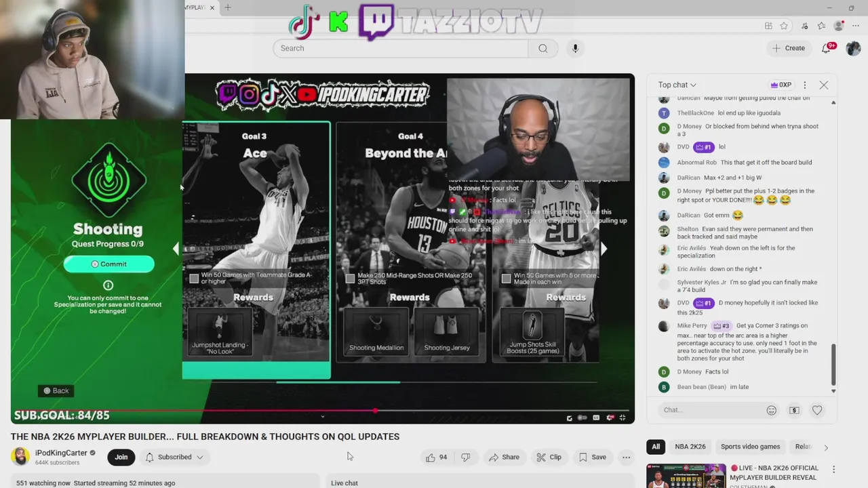Image resolution: width=868 pixels, height=488 pixels.
Task: Open the YouTube account avatar menu
Action: pyautogui.click(x=853, y=48)
